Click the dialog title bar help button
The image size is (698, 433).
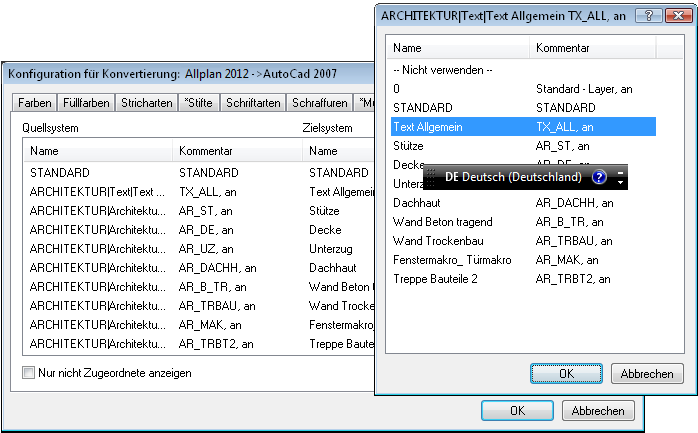click(649, 16)
